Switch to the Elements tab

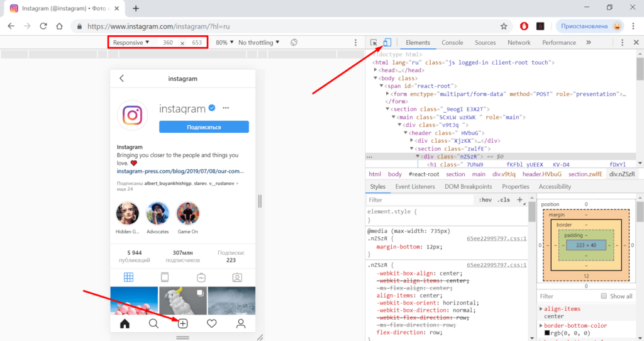pos(418,42)
